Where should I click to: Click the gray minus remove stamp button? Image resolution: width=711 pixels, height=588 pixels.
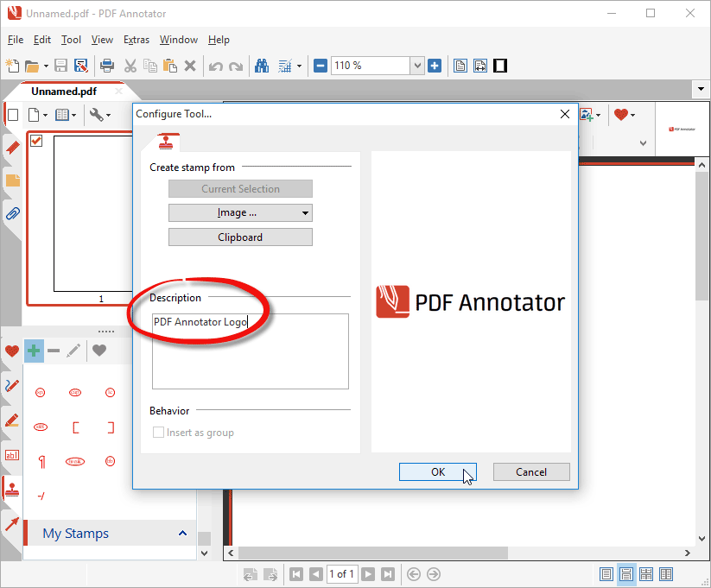click(x=54, y=351)
